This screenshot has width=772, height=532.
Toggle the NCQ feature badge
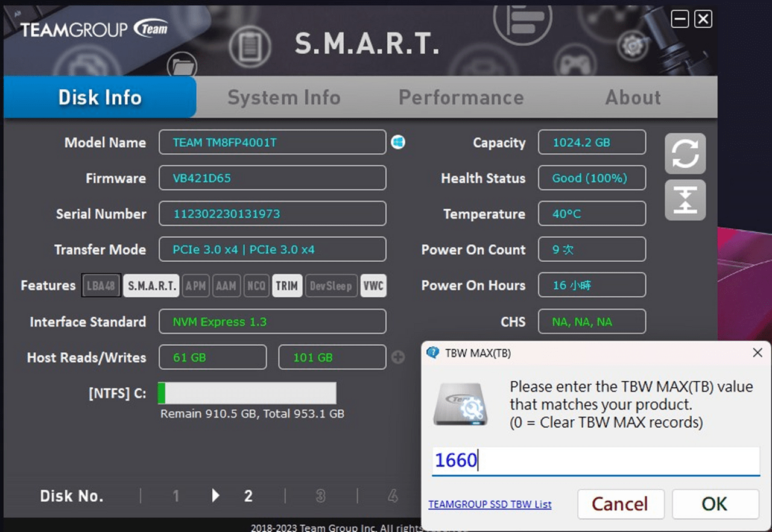(x=256, y=285)
